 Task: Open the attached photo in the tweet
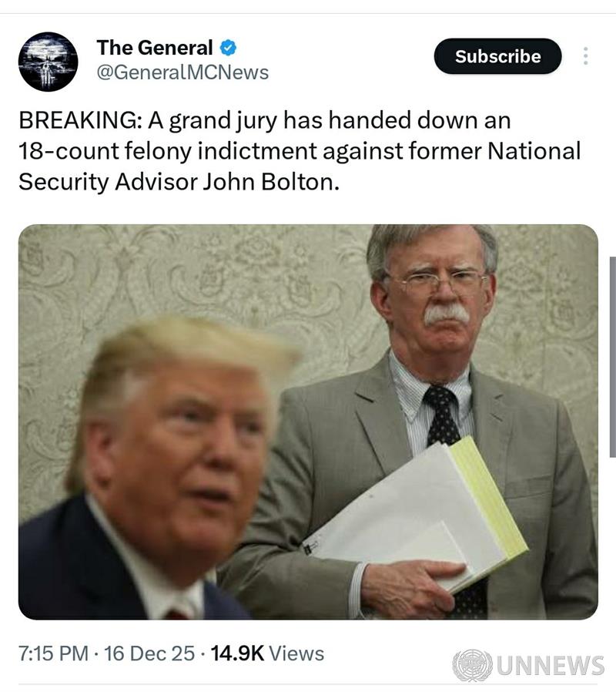(308, 422)
